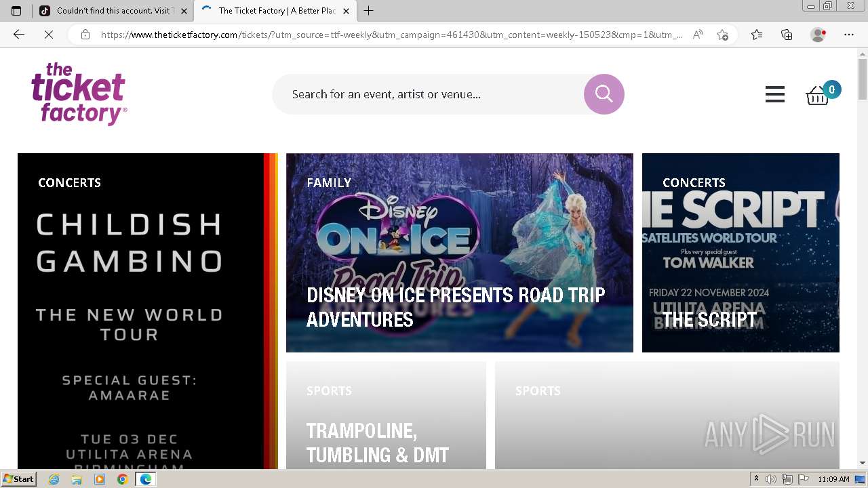868x488 pixels.
Task: Click The Ticket Factory logo
Action: 79,94
